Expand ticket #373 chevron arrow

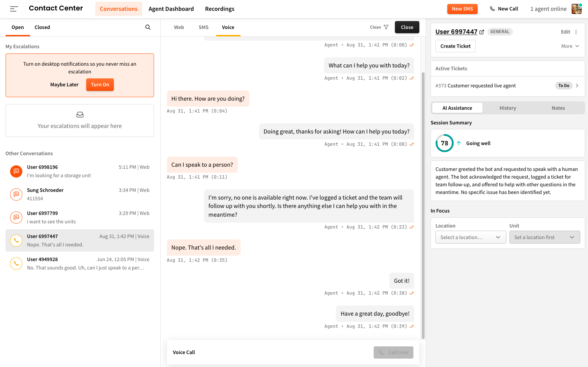tap(577, 86)
